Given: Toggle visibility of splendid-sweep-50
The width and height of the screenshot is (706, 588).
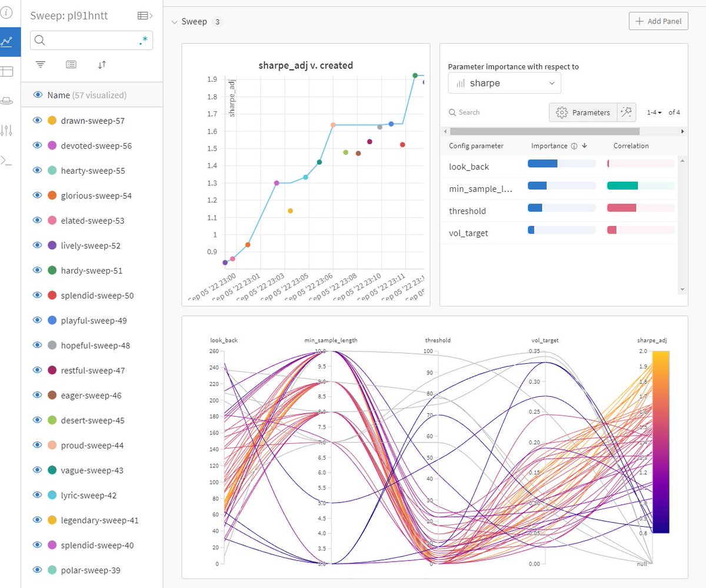Looking at the screenshot, I should [x=38, y=295].
